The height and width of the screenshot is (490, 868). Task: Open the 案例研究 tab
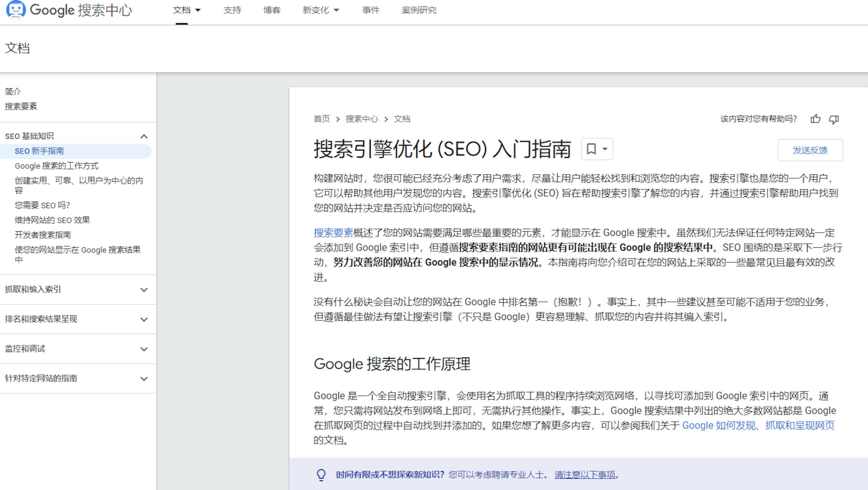click(x=419, y=10)
